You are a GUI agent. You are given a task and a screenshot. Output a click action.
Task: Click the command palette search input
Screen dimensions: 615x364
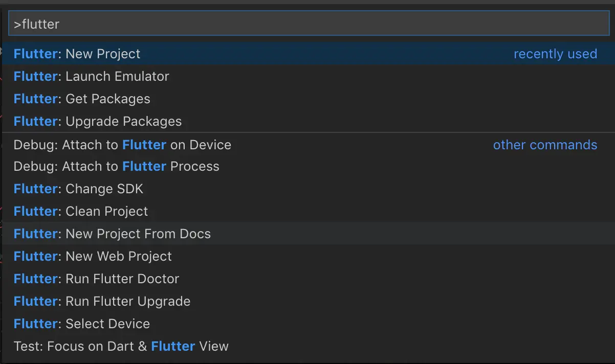307,24
